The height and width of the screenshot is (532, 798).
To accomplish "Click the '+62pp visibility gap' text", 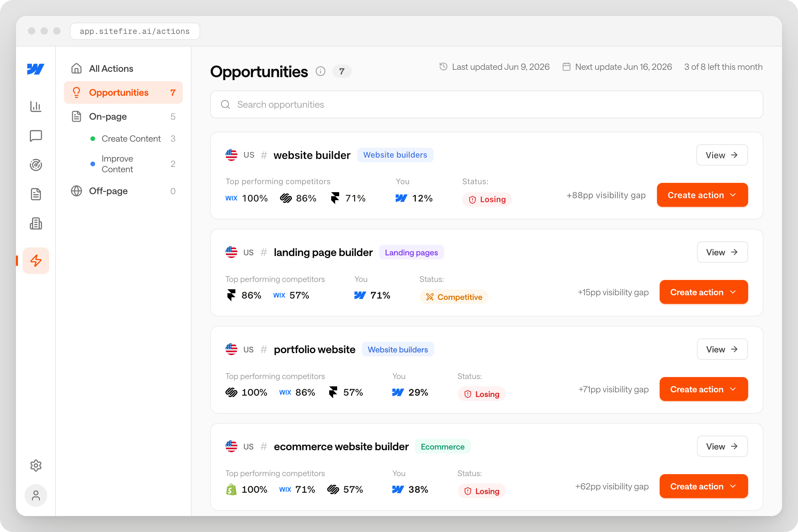I will pos(612,486).
